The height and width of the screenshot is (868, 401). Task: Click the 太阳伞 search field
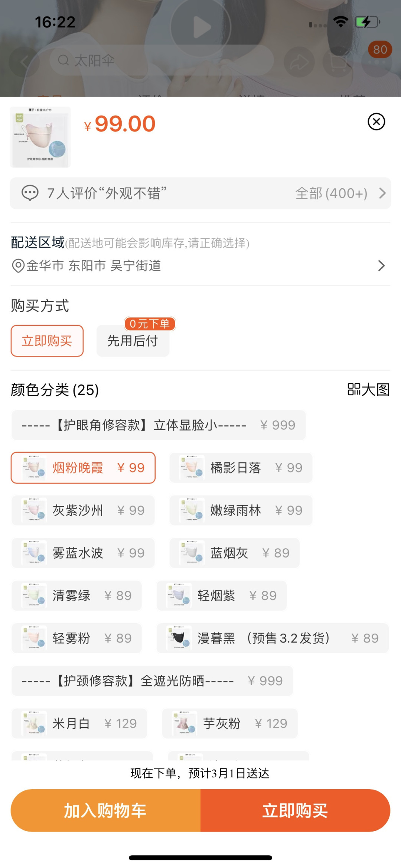click(162, 60)
